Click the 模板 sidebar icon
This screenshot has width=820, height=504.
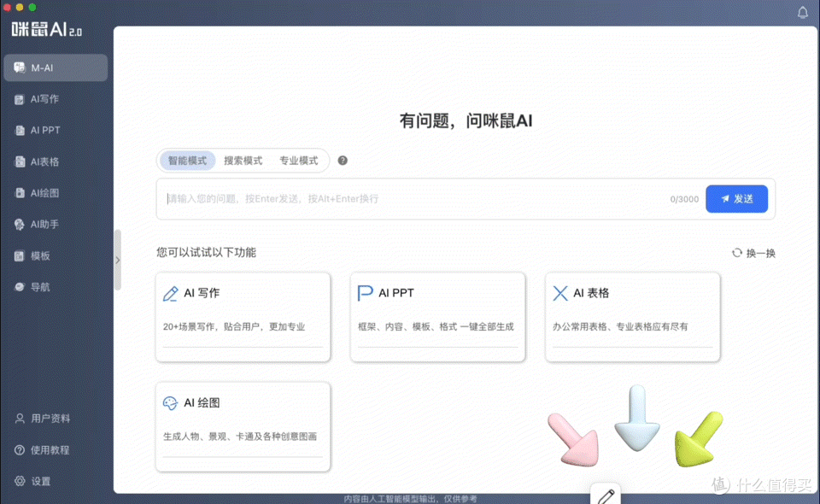(20, 255)
